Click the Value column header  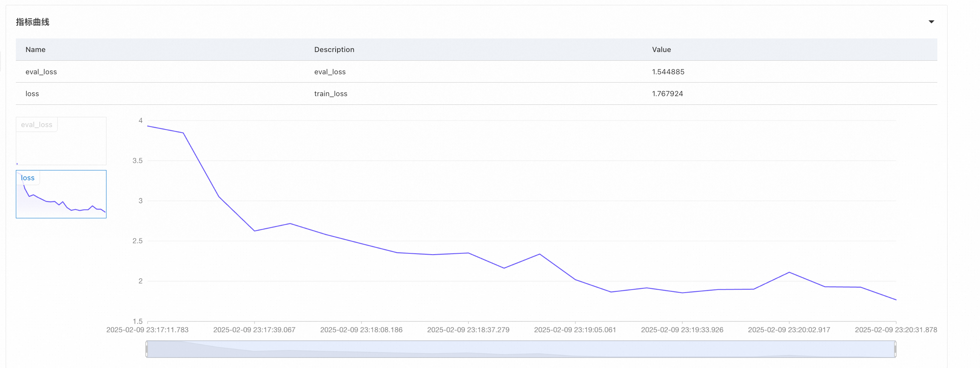pyautogui.click(x=661, y=49)
